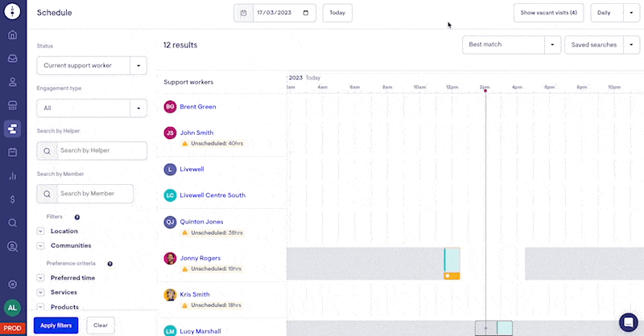Click the AL user avatar

(x=12, y=307)
